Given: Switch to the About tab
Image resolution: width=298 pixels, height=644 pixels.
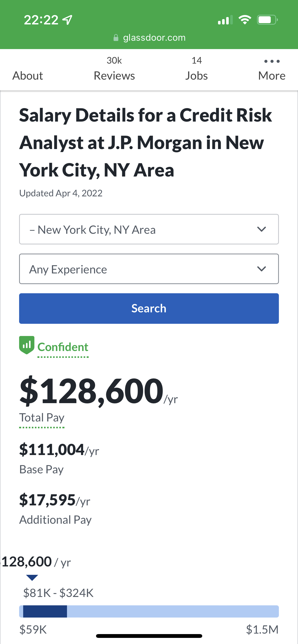Looking at the screenshot, I should coord(28,76).
